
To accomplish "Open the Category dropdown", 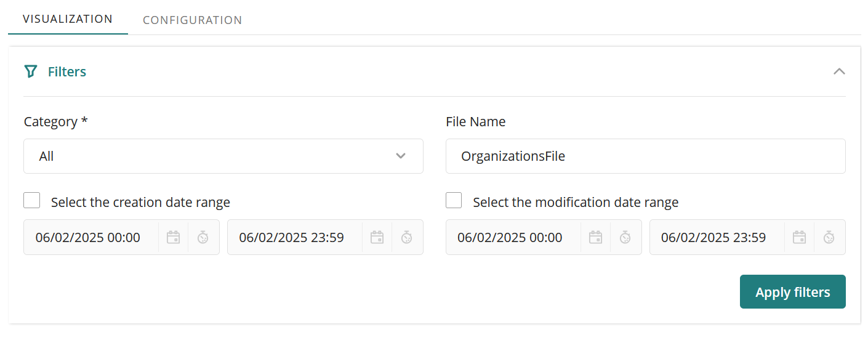I will pos(223,156).
